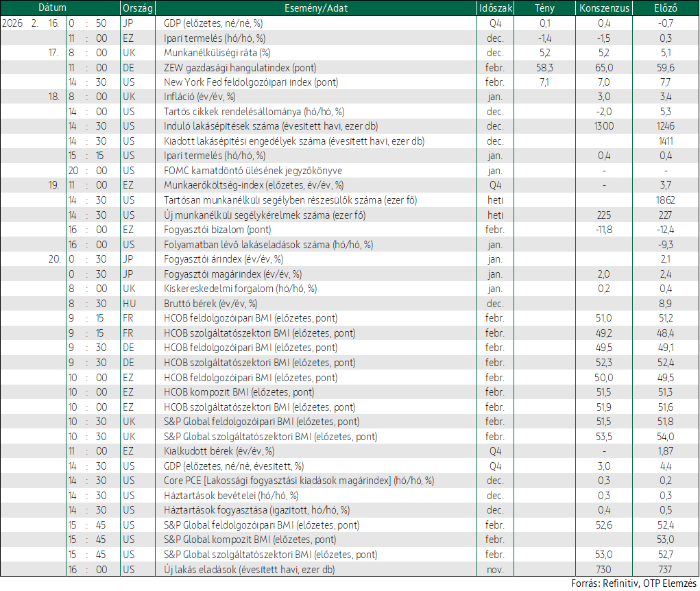Click the Bruttó bérek HU event

coord(210,304)
